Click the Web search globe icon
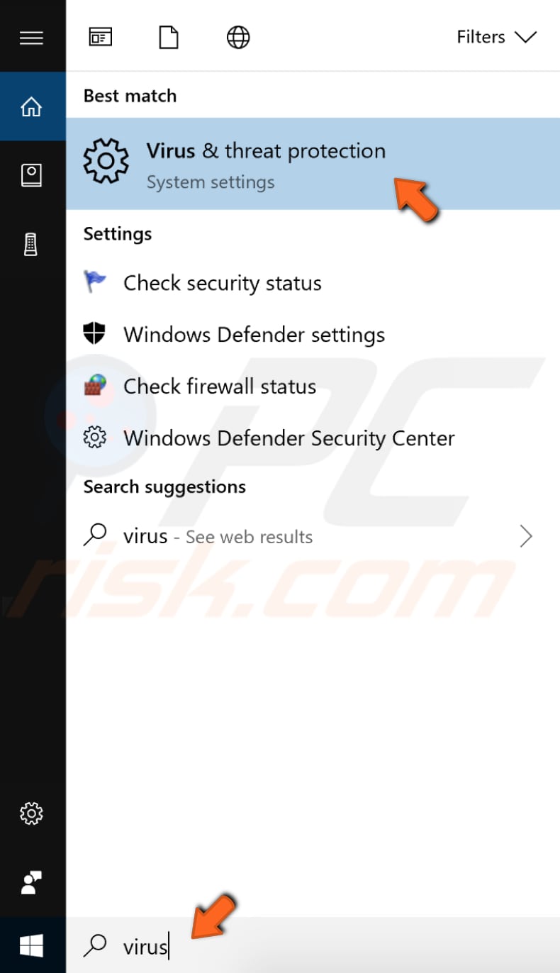Image resolution: width=560 pixels, height=973 pixels. 238,37
